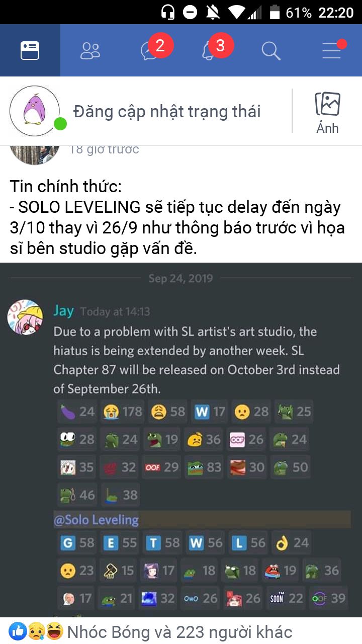Open Messenger with 2 unread messages
The width and height of the screenshot is (362, 644).
151,50
